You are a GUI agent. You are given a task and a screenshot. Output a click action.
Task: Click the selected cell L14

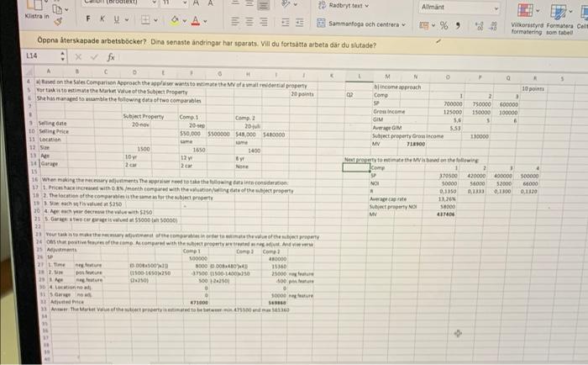[356, 167]
